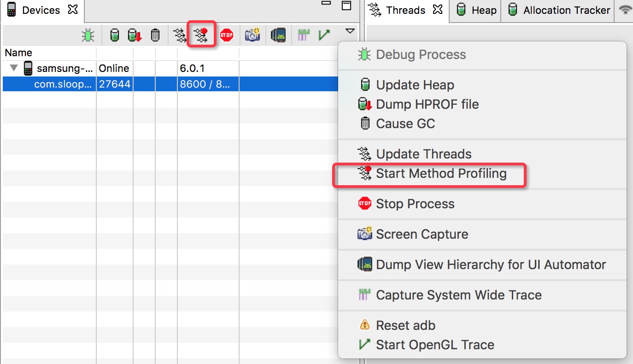Minimize the Devices panel

point(326,4)
